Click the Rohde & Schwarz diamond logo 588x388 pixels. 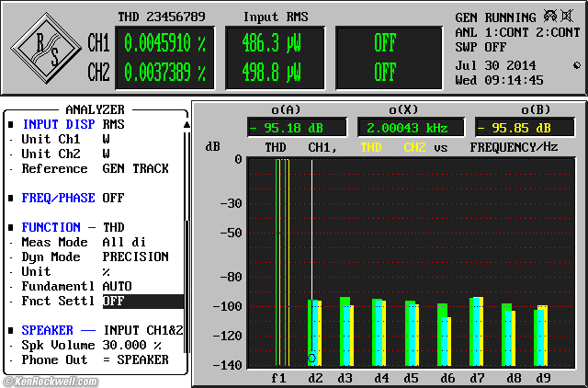(x=46, y=48)
